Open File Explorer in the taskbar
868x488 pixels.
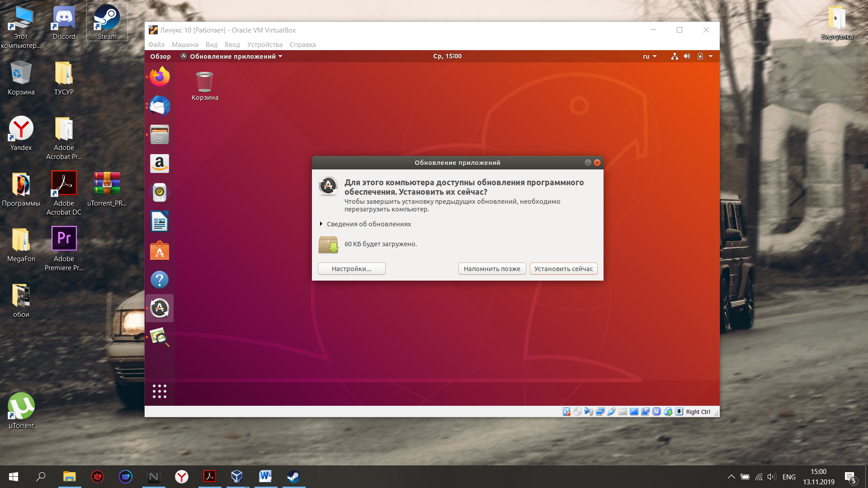coord(69,477)
